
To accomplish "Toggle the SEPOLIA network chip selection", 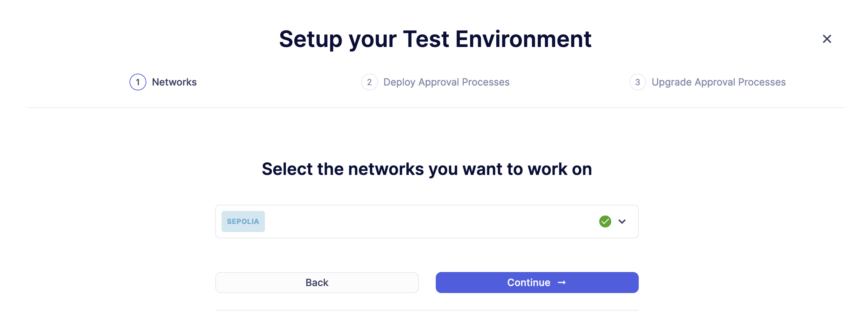I will [x=243, y=221].
